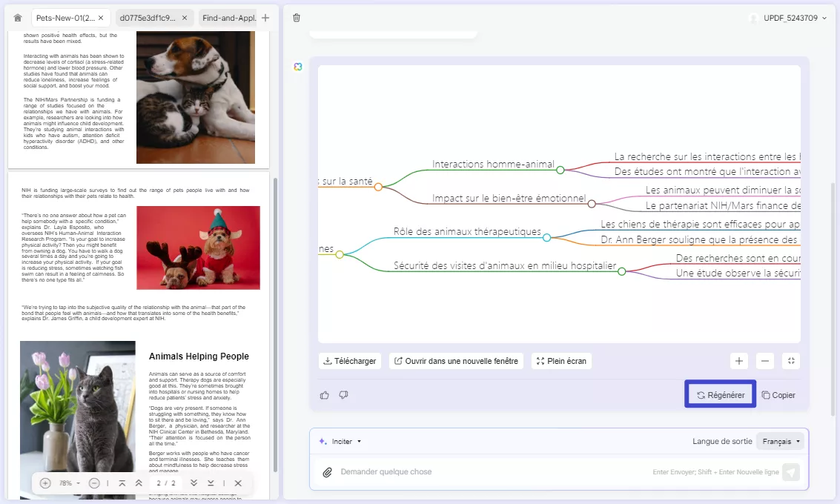Click the chat panel vertical scrollbar
This screenshot has height=504, width=840.
point(833,299)
